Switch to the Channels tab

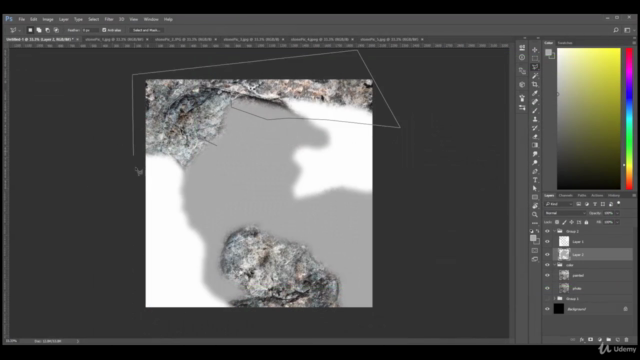[x=566, y=196]
